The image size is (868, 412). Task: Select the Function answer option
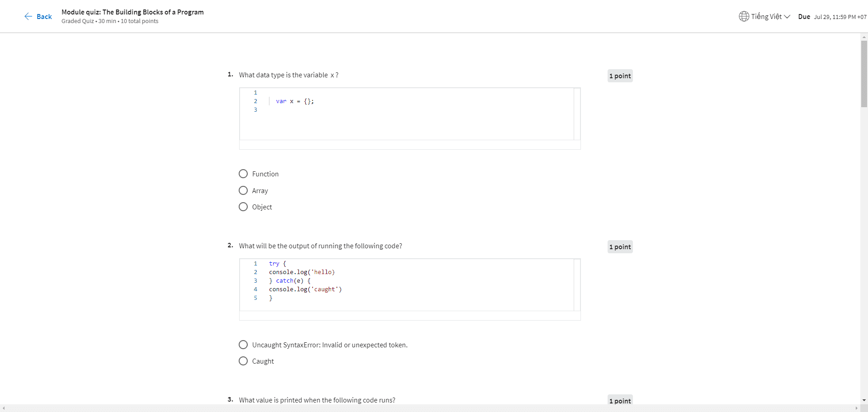coord(243,174)
